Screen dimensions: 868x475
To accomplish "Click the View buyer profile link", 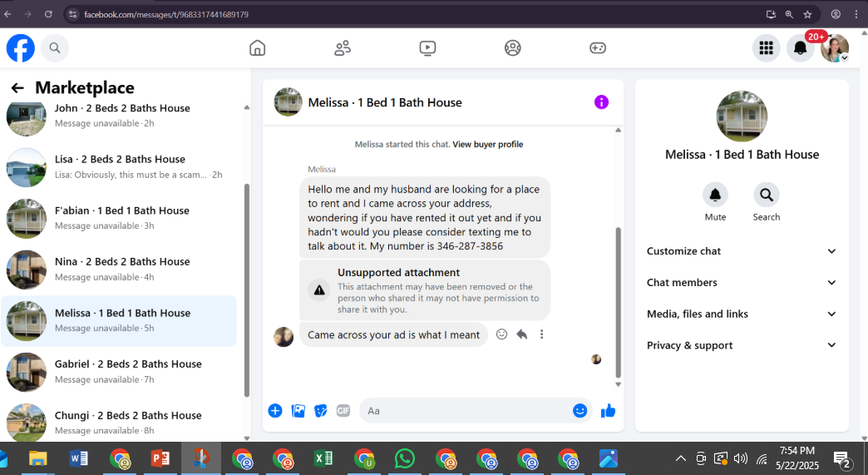I will point(488,145).
